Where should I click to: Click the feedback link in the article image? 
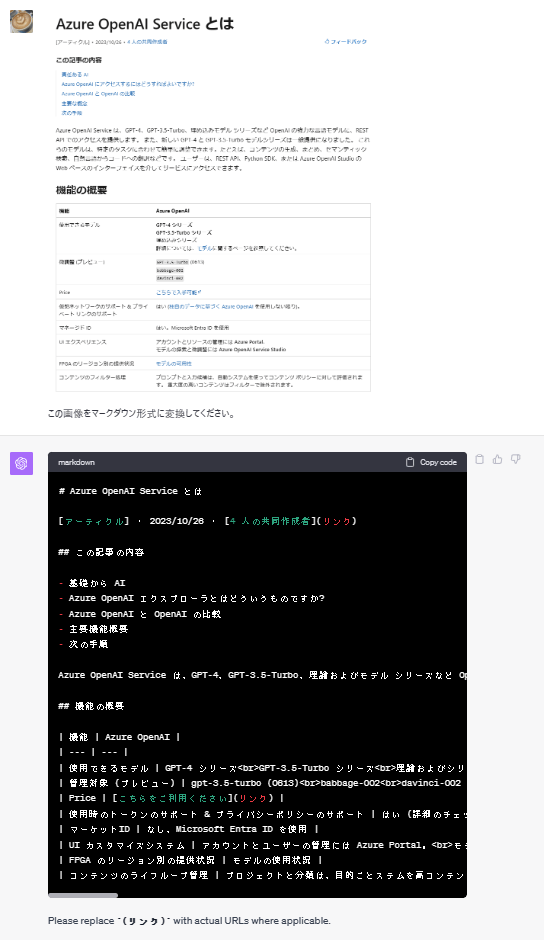(345, 42)
